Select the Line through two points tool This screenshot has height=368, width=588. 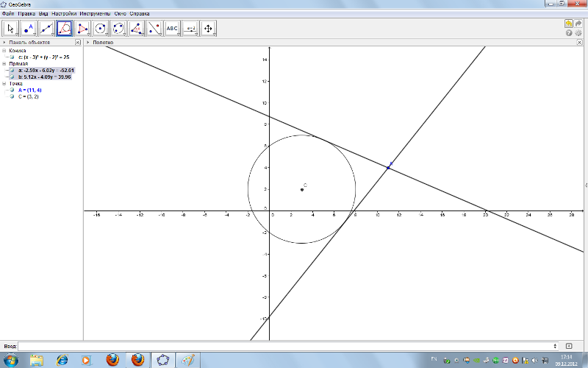46,29
